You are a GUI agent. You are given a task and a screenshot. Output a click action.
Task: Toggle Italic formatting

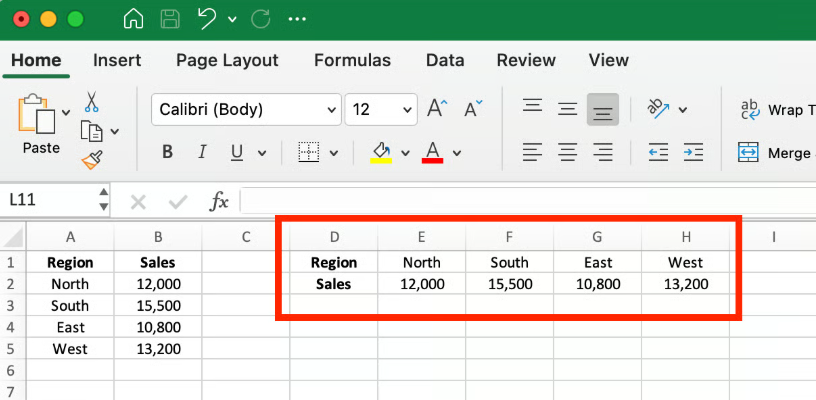[x=202, y=153]
